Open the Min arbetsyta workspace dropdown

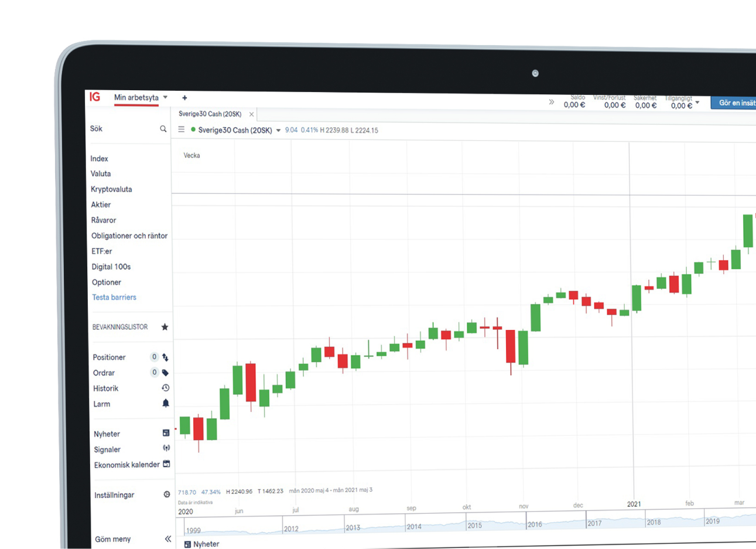click(165, 97)
